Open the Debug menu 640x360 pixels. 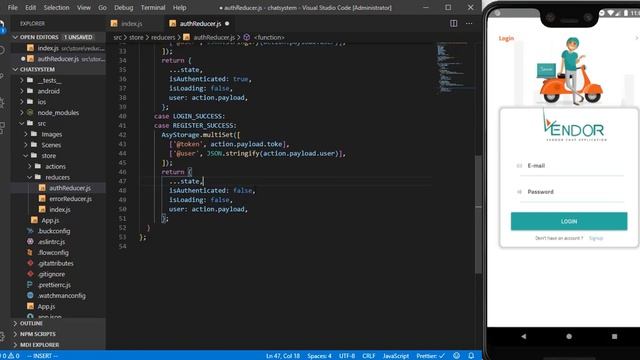[x=124, y=7]
